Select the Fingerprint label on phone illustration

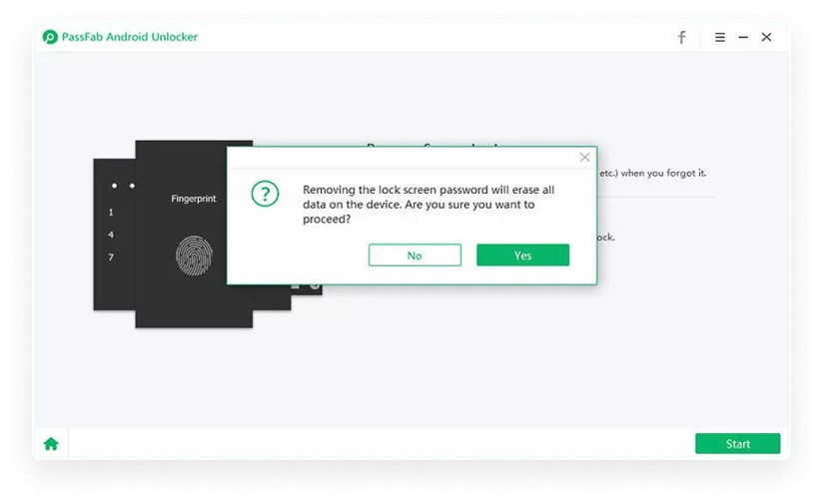[193, 199]
